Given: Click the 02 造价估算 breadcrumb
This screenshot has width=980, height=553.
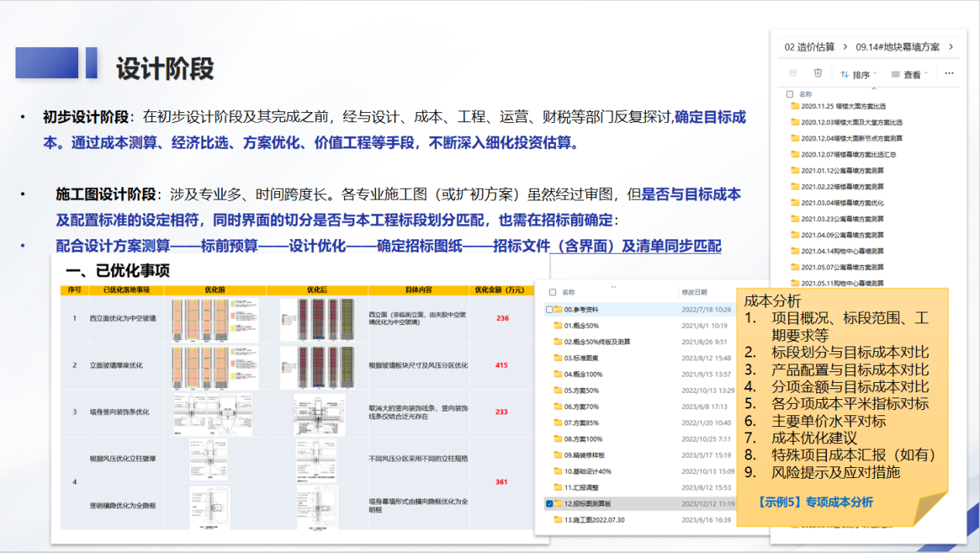Looking at the screenshot, I should (x=809, y=47).
